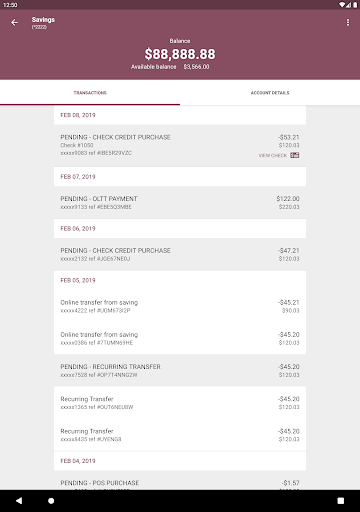Click the check image icon

[x=295, y=155]
